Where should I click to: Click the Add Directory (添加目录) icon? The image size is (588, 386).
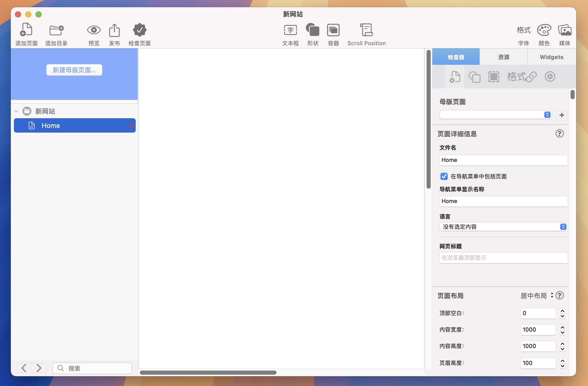(56, 30)
